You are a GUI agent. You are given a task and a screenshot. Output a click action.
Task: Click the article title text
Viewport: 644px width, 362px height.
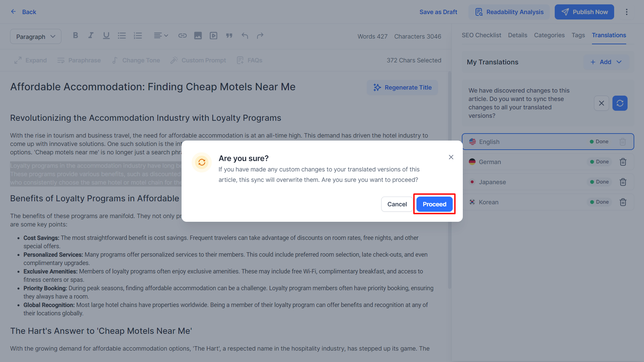[153, 87]
